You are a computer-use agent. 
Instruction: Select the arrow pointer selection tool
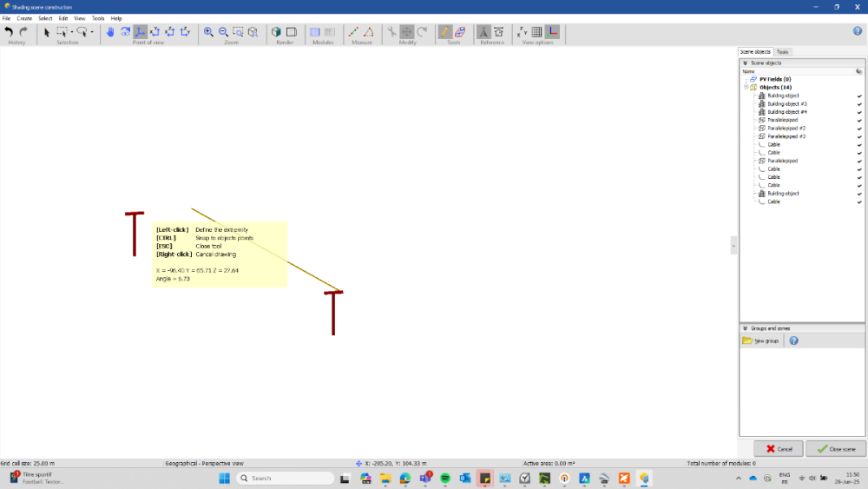pos(47,32)
